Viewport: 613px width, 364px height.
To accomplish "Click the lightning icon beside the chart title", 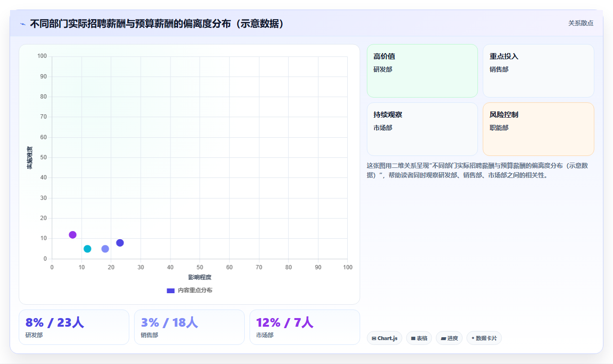I will pos(23,24).
